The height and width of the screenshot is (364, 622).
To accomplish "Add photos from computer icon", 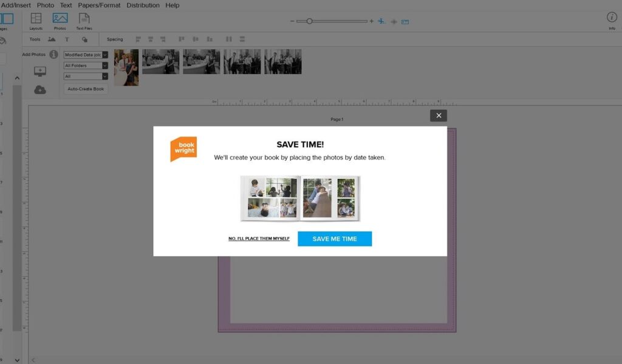I will click(x=40, y=72).
